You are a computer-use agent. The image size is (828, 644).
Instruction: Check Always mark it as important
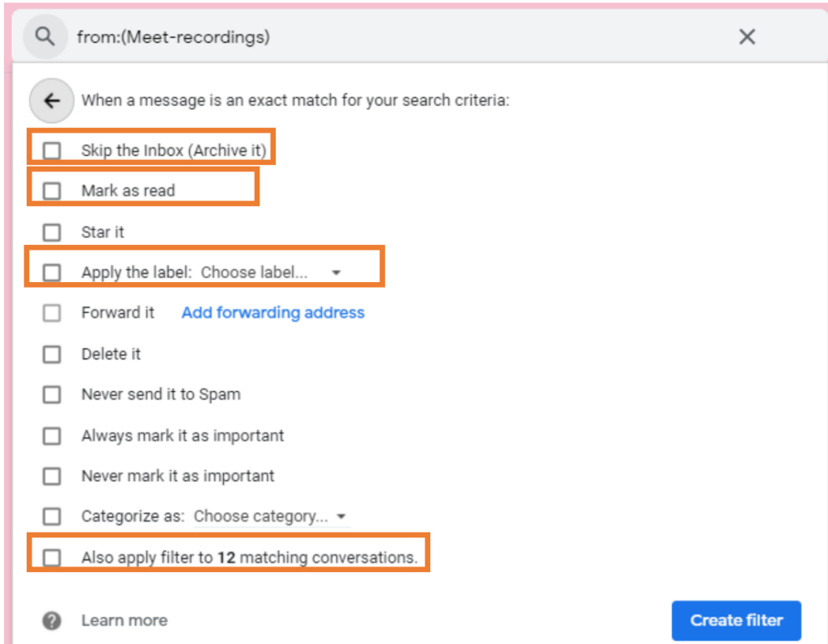coord(52,436)
